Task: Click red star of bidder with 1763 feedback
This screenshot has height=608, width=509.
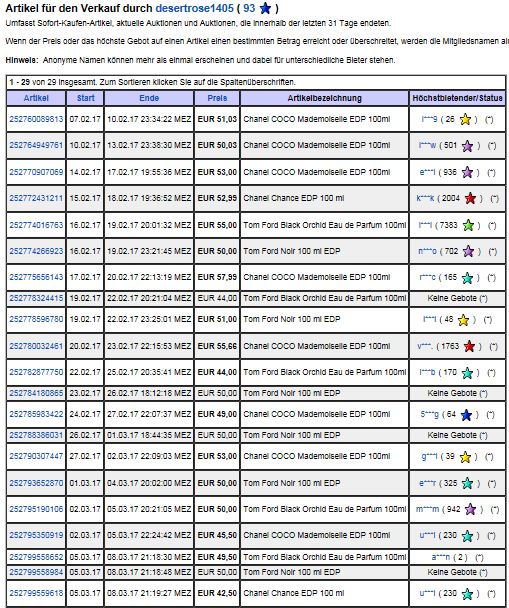Action: pyautogui.click(x=469, y=346)
